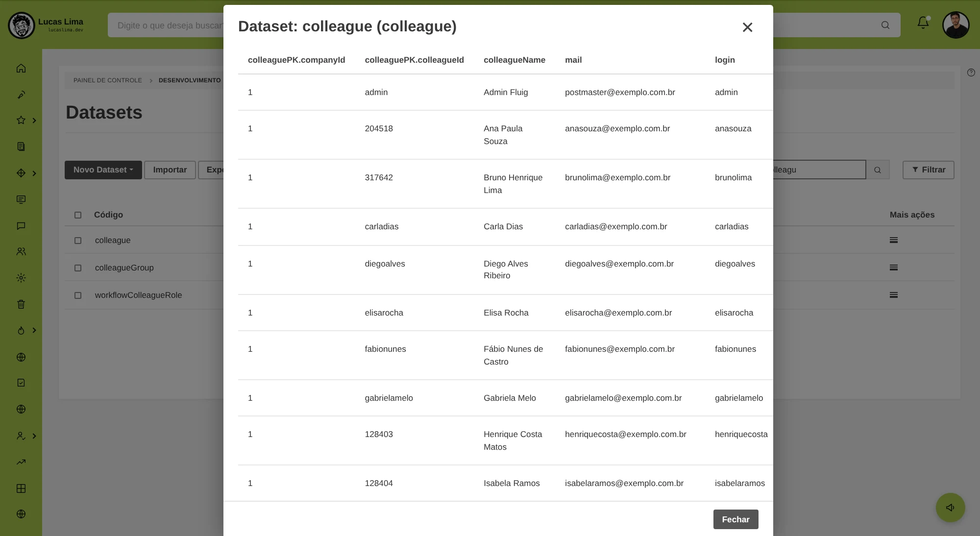Open more actions menu for colleagueGroup row

tap(894, 268)
